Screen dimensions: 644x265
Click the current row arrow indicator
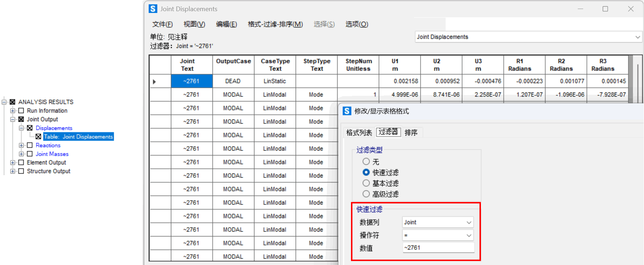(x=154, y=82)
